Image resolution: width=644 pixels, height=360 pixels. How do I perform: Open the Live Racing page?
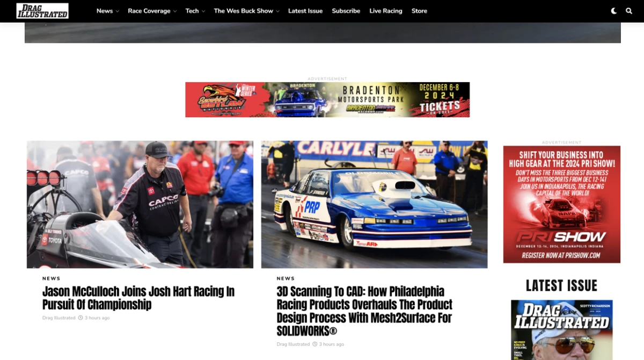(x=386, y=11)
